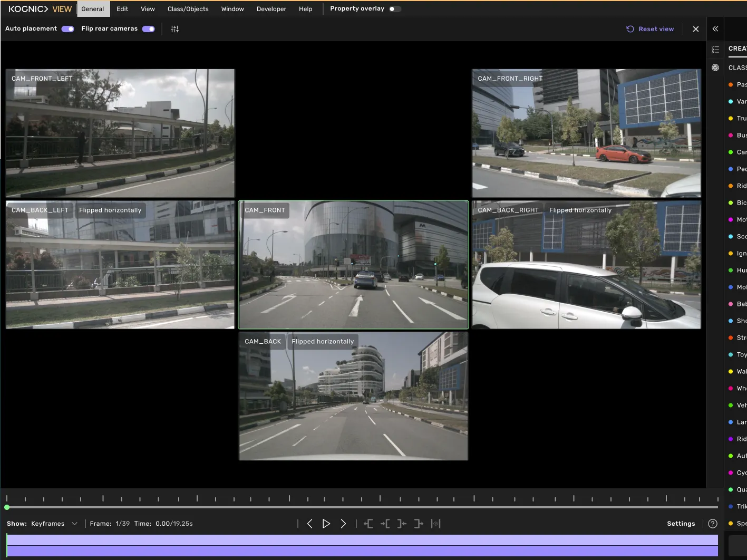This screenshot has width=747, height=560.
Task: Open the Developer menu
Action: point(271,9)
